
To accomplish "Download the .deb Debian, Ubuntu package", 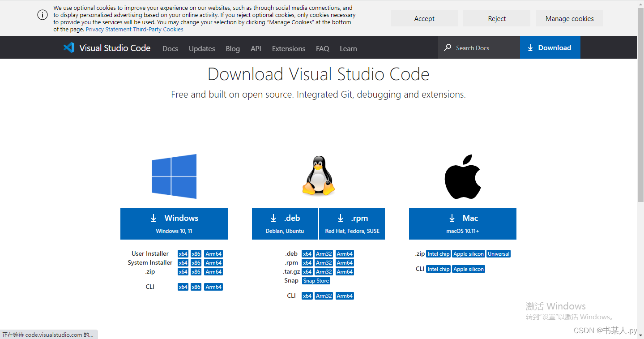I will click(x=285, y=223).
